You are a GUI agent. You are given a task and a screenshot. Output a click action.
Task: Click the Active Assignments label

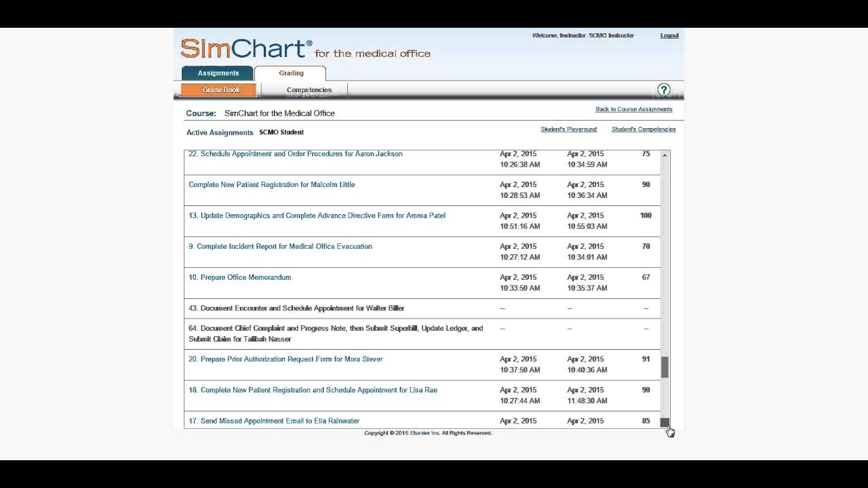(220, 133)
